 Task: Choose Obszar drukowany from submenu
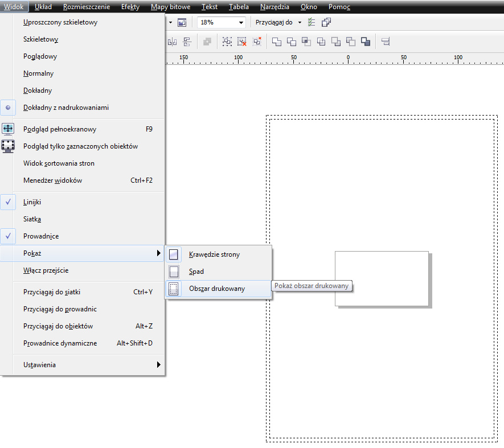tap(217, 289)
